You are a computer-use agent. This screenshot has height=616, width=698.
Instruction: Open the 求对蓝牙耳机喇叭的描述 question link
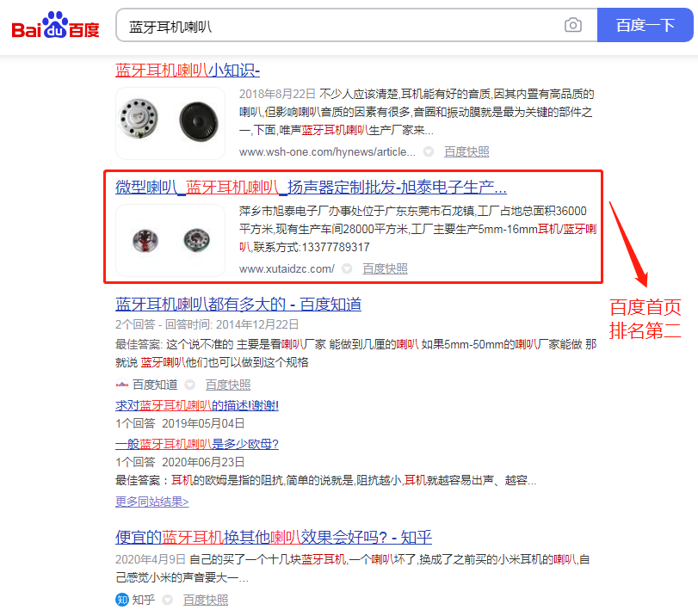coord(197,405)
